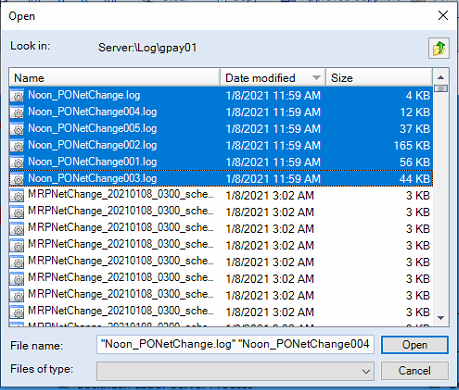
Task: Click file icon of Noon_PONetChange003.log
Action: point(17,179)
